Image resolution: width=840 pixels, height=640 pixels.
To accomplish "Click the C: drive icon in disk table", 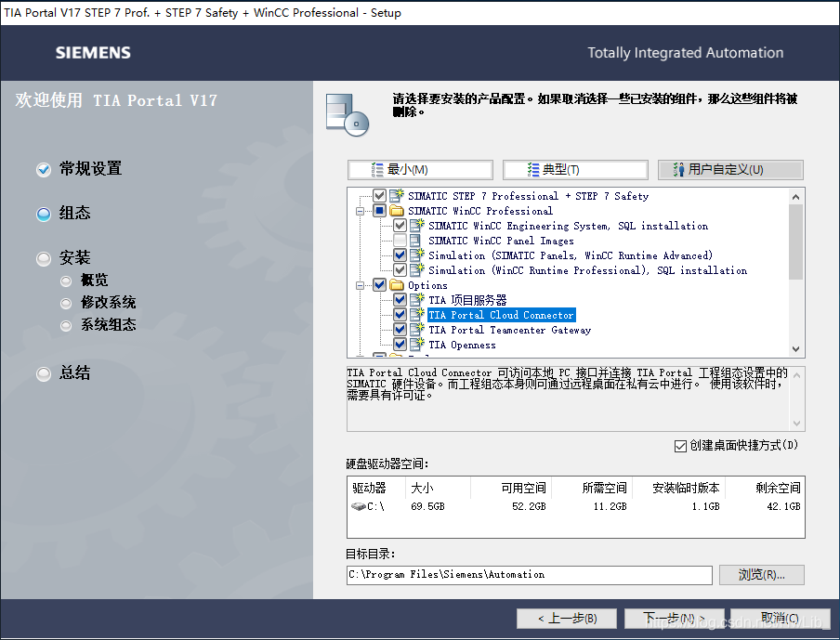I will 359,507.
